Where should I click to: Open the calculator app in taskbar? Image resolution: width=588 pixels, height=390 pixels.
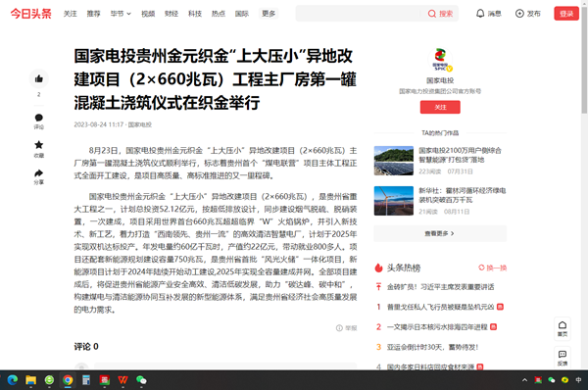pos(86,380)
